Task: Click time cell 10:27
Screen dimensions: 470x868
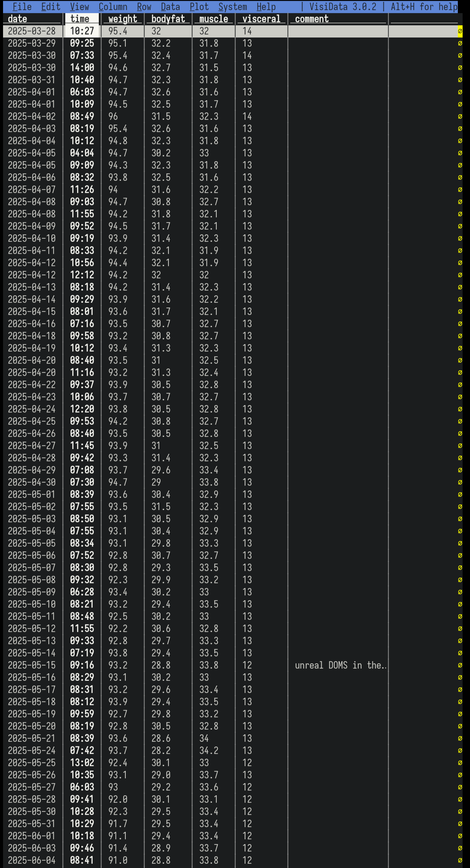Action: pos(82,31)
